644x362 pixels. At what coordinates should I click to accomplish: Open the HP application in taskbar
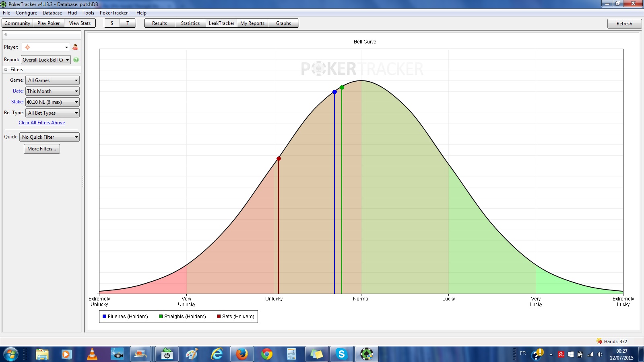(167, 354)
